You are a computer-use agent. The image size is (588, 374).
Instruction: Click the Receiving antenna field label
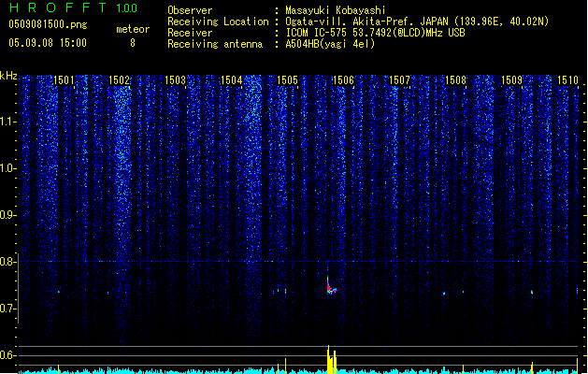(215, 44)
